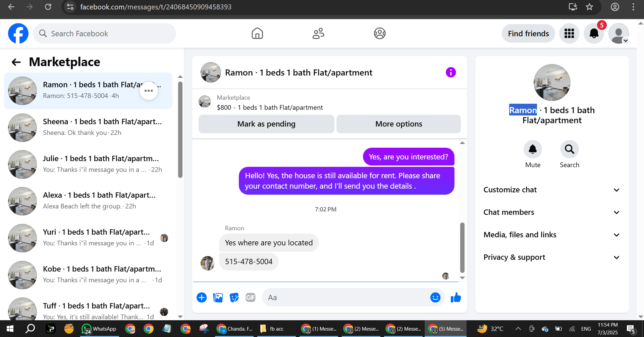The width and height of the screenshot is (644, 337).
Task: Click the install app icon in address bar
Action: 573,7
